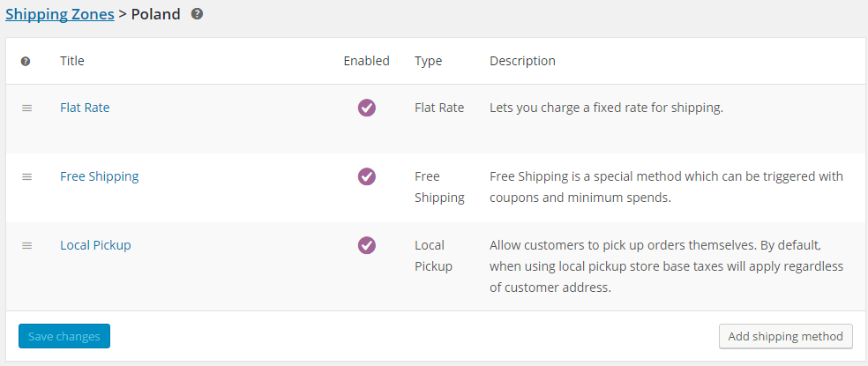Viewport: 868px width, 366px height.
Task: Click help icon next to Poland heading
Action: click(x=197, y=14)
